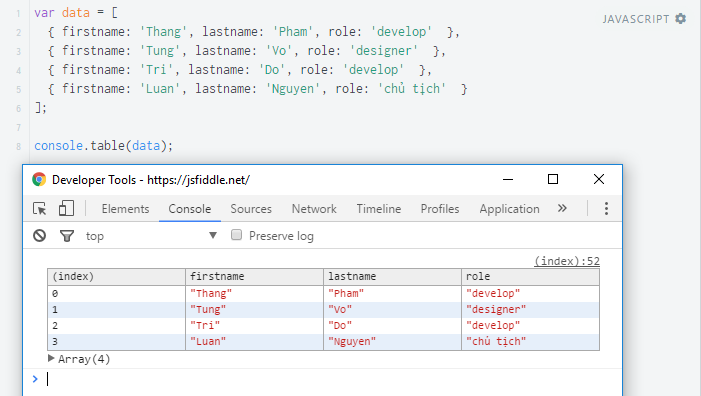Screen dimensions: 701x396
Task: Select the Console tab
Action: pos(190,209)
